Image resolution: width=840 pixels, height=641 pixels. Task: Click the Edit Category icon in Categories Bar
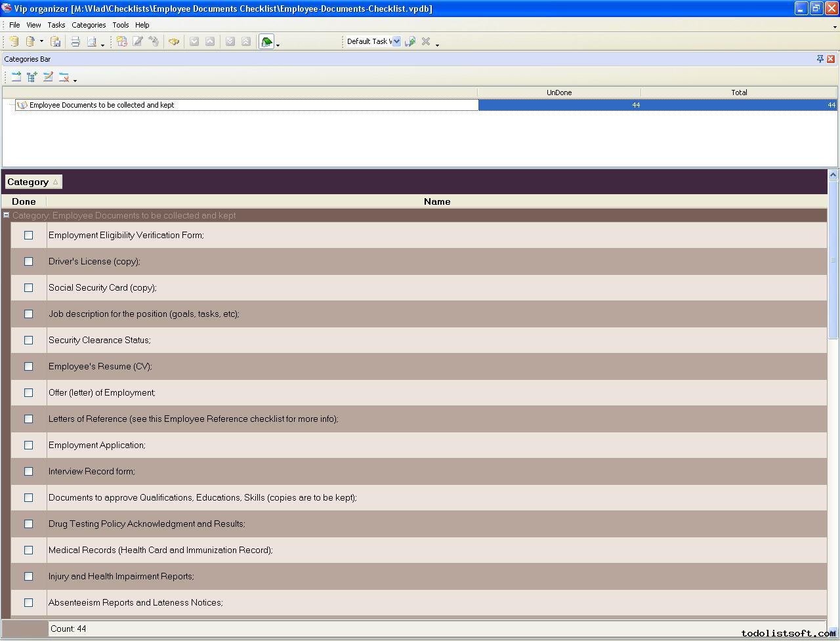[48, 77]
